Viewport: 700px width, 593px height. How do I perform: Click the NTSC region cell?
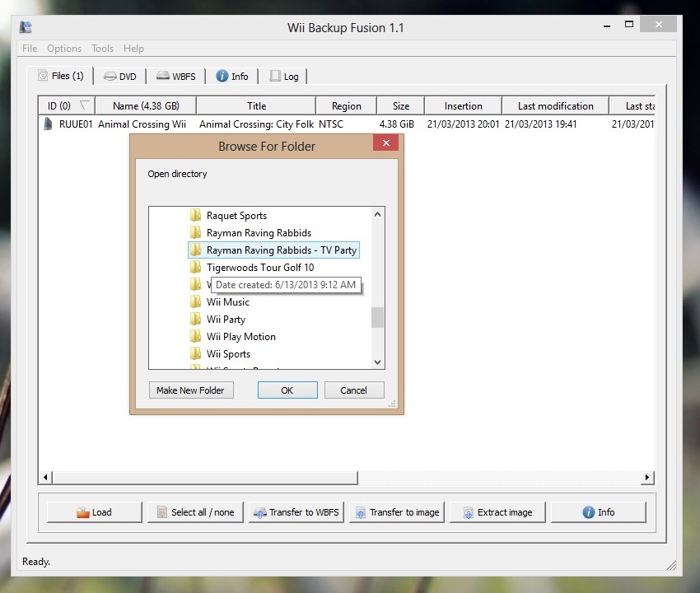pos(331,124)
